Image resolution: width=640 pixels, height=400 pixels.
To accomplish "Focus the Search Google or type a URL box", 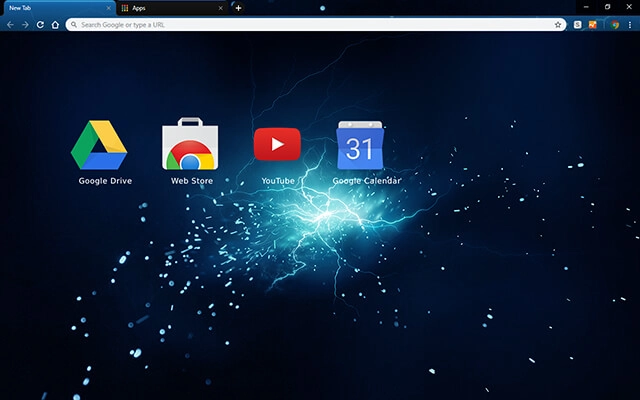I will (316, 25).
